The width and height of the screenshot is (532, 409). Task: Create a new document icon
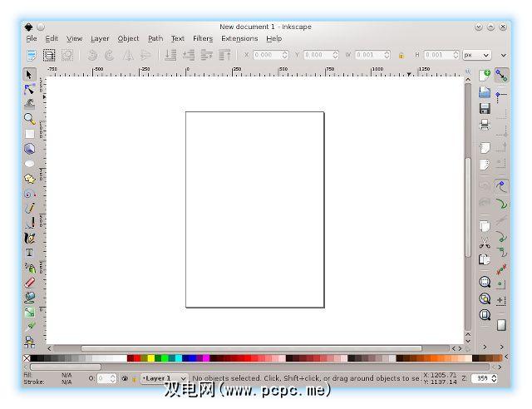point(485,75)
